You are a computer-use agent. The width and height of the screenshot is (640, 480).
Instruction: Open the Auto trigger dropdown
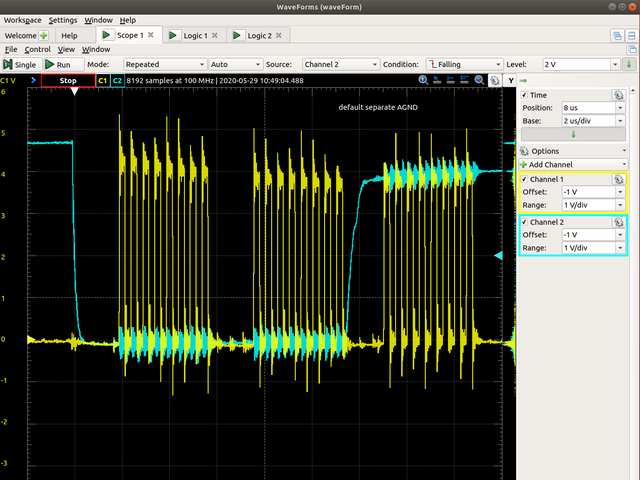pos(235,64)
